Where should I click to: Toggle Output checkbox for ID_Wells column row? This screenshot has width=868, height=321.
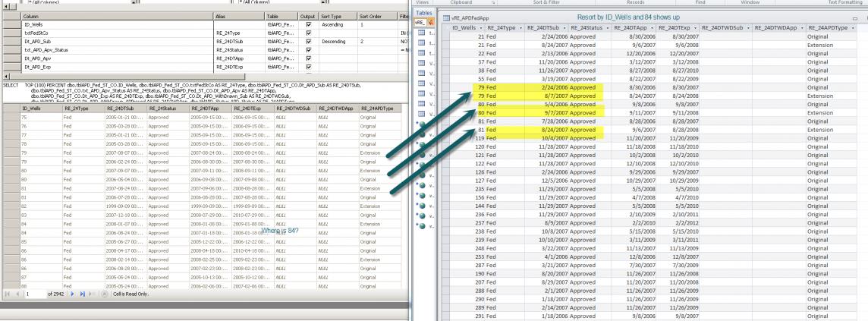[x=308, y=25]
